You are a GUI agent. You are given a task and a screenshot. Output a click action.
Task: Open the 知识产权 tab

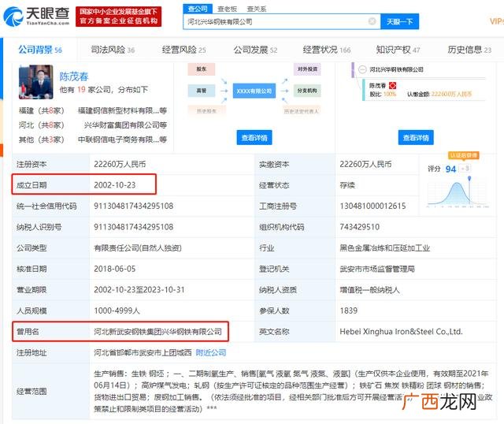pos(398,50)
